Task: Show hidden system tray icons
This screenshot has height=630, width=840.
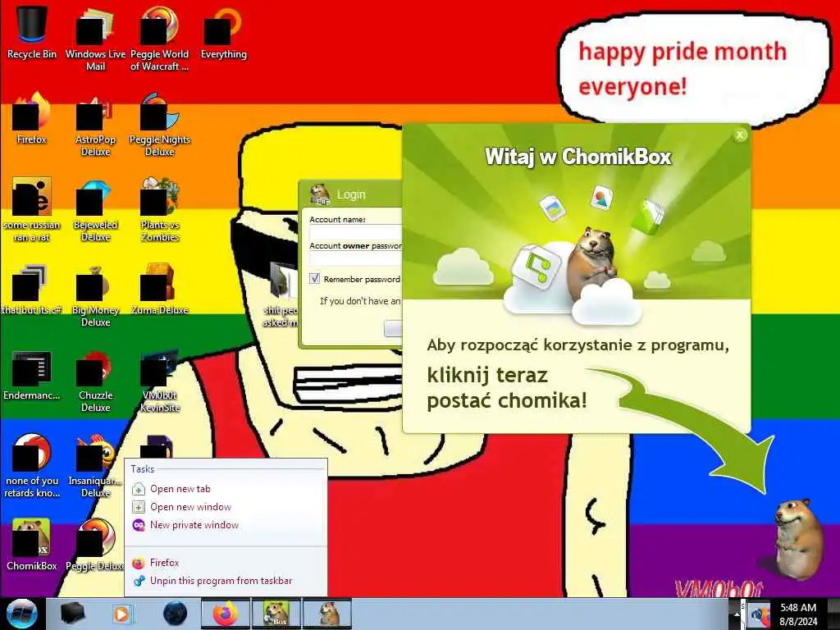Action: coord(737,614)
